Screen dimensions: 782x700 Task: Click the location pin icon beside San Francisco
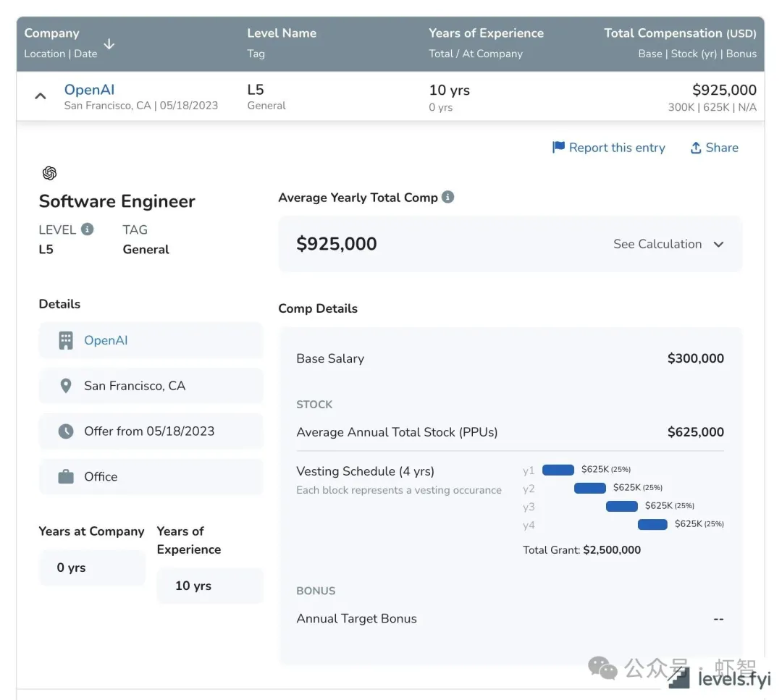(x=66, y=386)
